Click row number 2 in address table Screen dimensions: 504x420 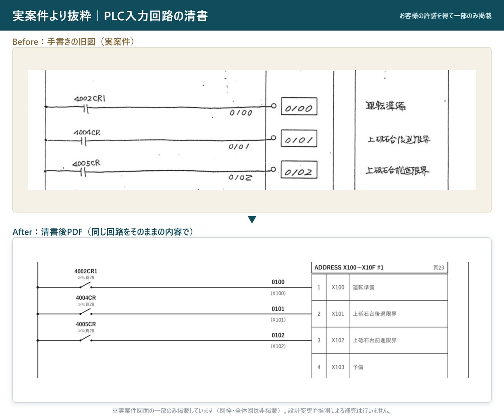click(319, 314)
